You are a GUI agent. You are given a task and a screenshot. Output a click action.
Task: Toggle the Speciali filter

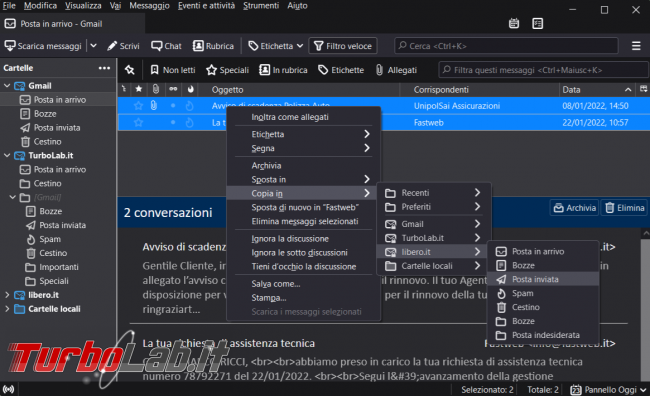(228, 70)
